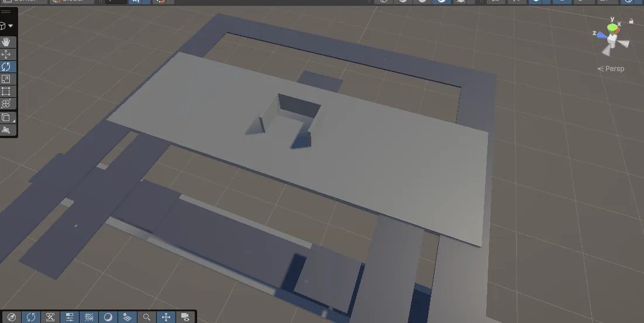
Task: Click the magnifier search icon in bottom toolbar
Action: [x=147, y=317]
